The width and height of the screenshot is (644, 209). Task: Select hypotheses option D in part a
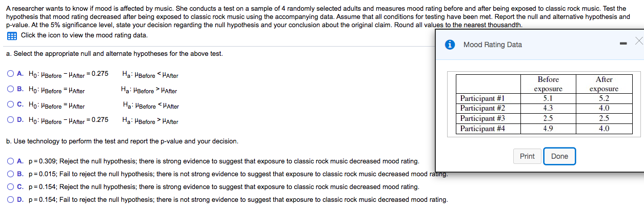11,120
